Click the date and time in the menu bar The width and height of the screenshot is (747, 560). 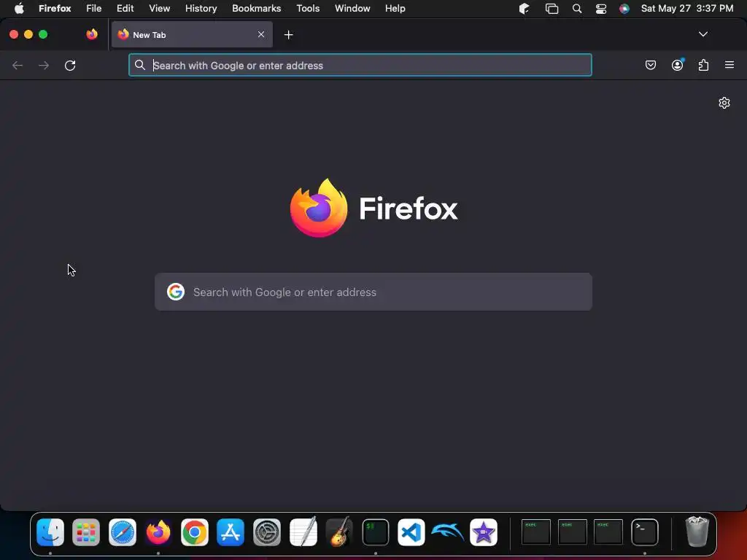click(687, 9)
